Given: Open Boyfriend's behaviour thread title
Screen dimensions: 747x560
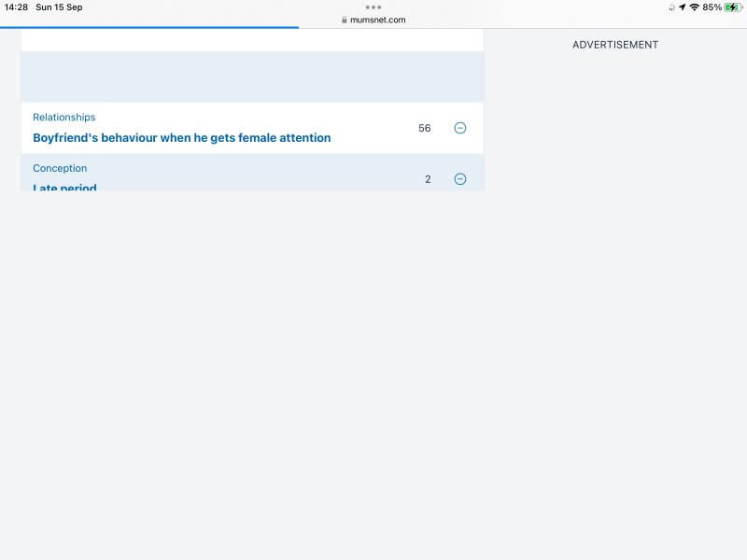Looking at the screenshot, I should coord(181,138).
